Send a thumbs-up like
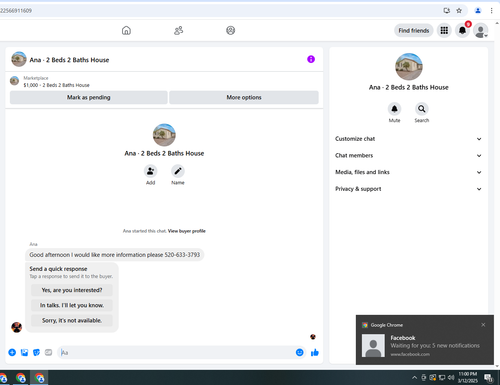The height and width of the screenshot is (385, 500). (315, 352)
